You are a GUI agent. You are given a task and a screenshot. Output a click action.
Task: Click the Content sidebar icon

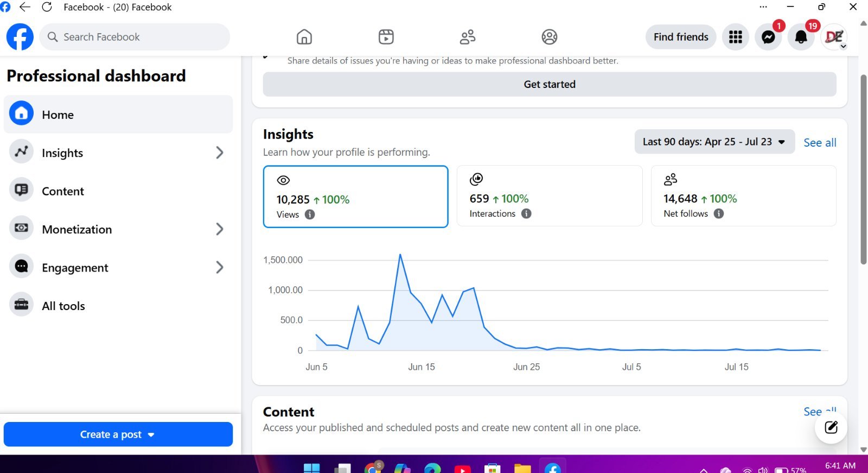(x=21, y=190)
